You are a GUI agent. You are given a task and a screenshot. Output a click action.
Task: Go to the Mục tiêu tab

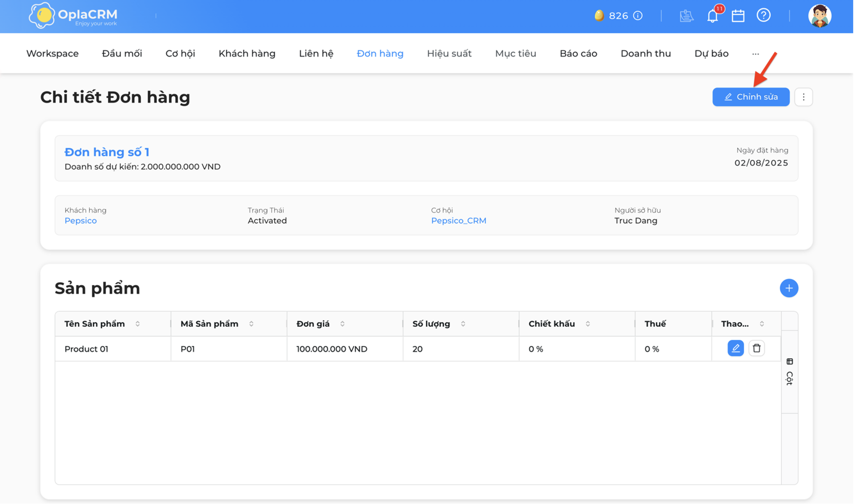(516, 54)
